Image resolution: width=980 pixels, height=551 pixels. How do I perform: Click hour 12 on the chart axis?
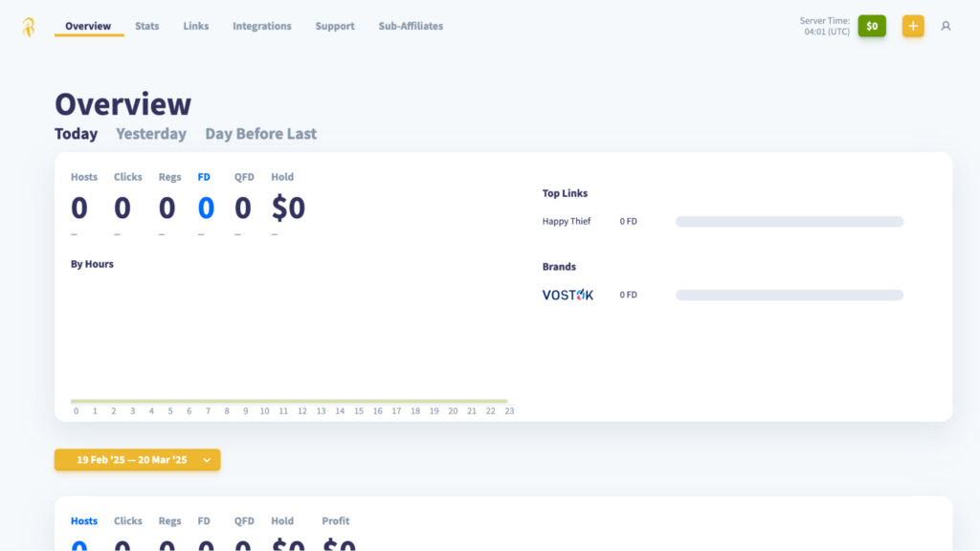click(302, 411)
